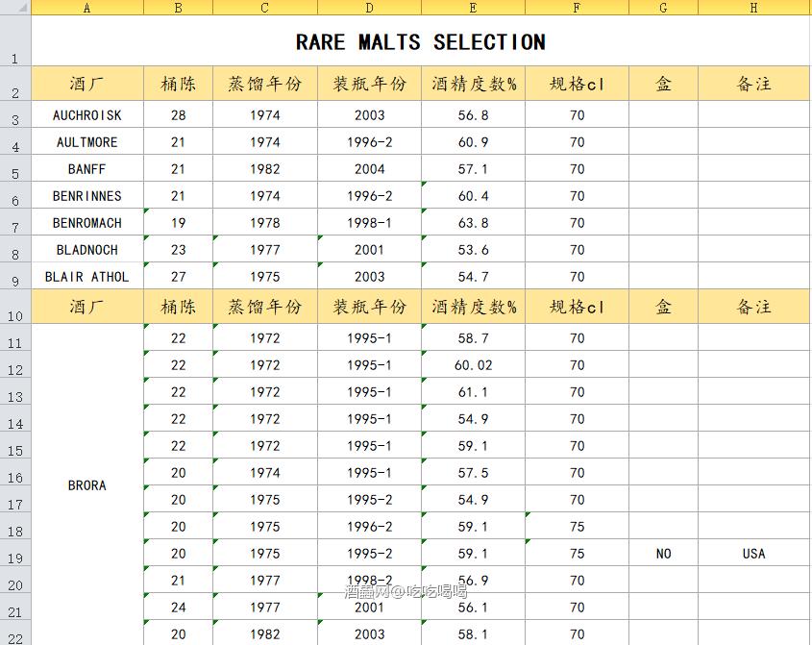
Task: Select the cell showing 60.02
Action: 472,365
